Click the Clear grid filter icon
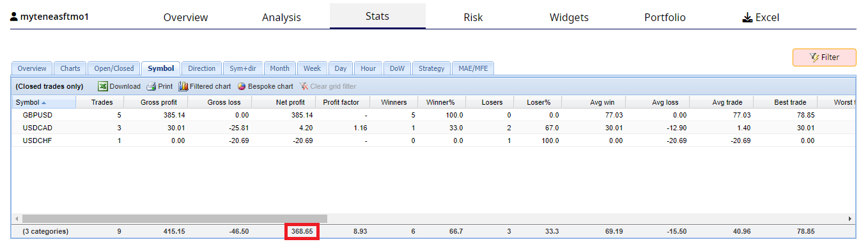 (x=304, y=86)
